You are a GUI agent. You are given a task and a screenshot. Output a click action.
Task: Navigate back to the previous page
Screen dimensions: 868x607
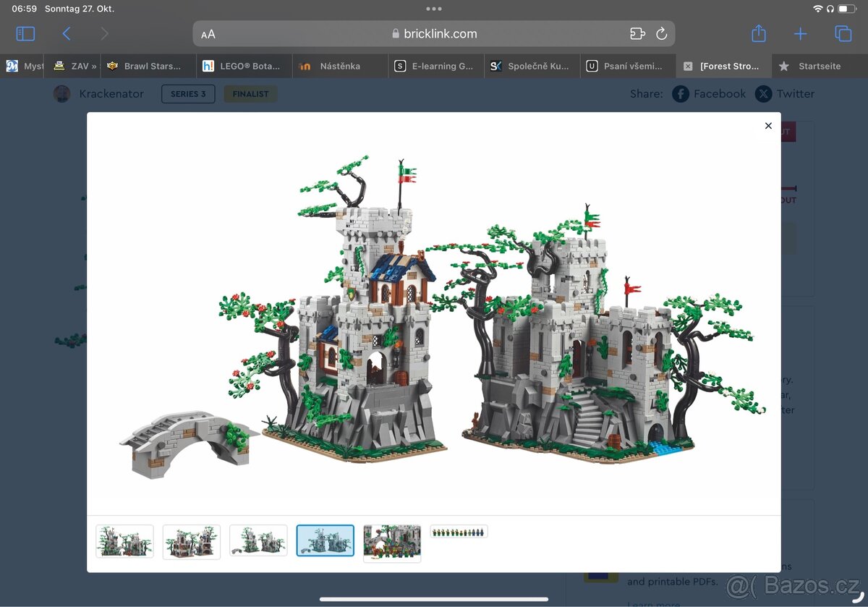67,33
